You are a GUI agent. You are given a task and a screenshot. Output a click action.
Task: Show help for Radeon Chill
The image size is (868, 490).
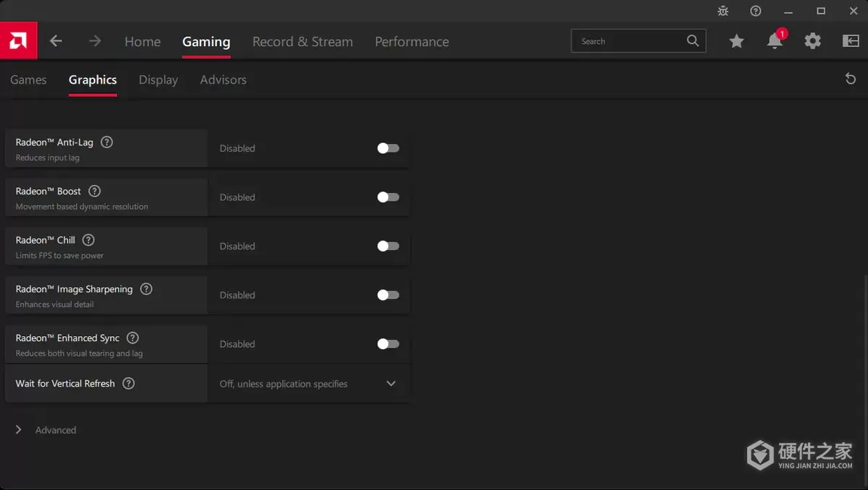click(x=88, y=240)
